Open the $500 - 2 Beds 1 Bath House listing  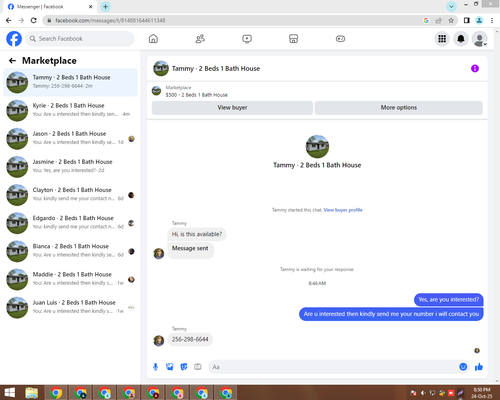tap(197, 95)
